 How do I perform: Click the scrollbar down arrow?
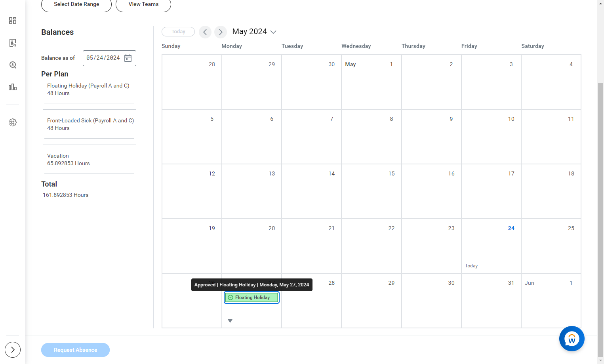tap(600, 360)
